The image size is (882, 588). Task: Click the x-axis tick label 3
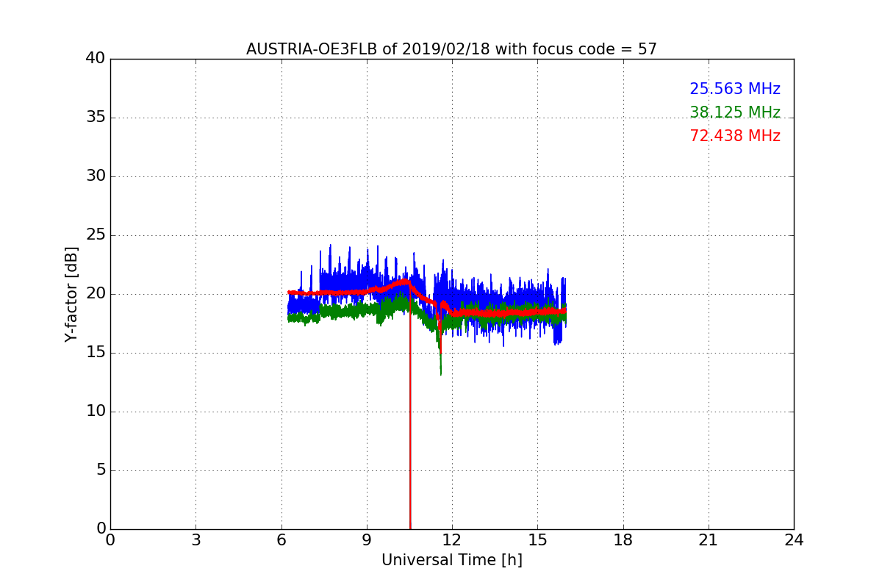[x=196, y=540]
